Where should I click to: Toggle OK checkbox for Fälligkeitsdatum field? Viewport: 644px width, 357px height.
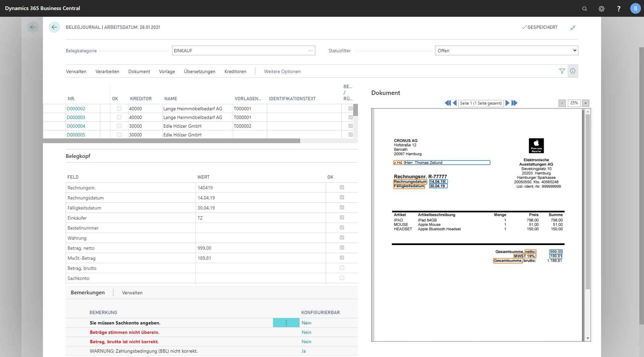tap(342, 207)
